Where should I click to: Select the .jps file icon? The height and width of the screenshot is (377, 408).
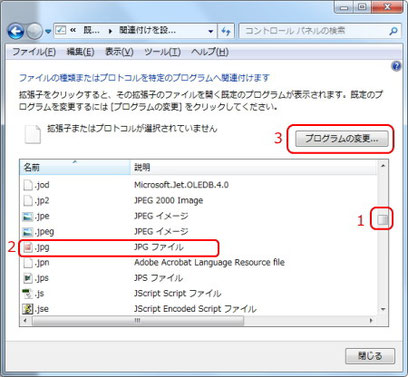coord(28,278)
